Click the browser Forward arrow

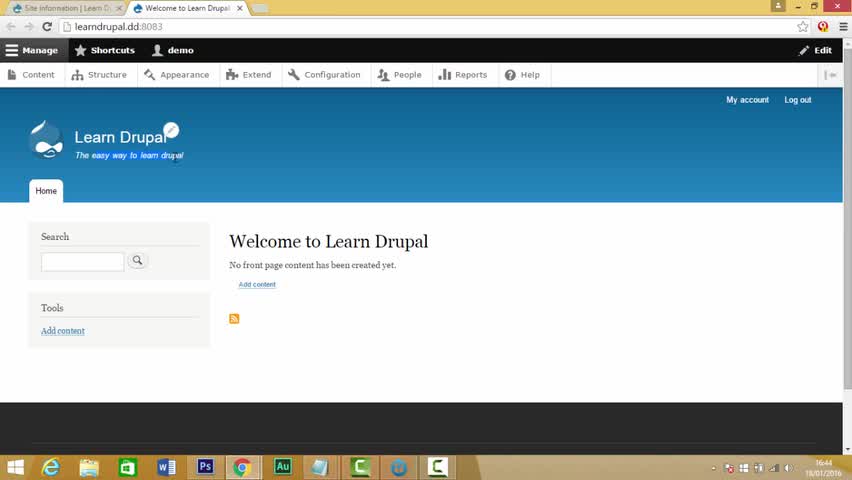[x=29, y=27]
